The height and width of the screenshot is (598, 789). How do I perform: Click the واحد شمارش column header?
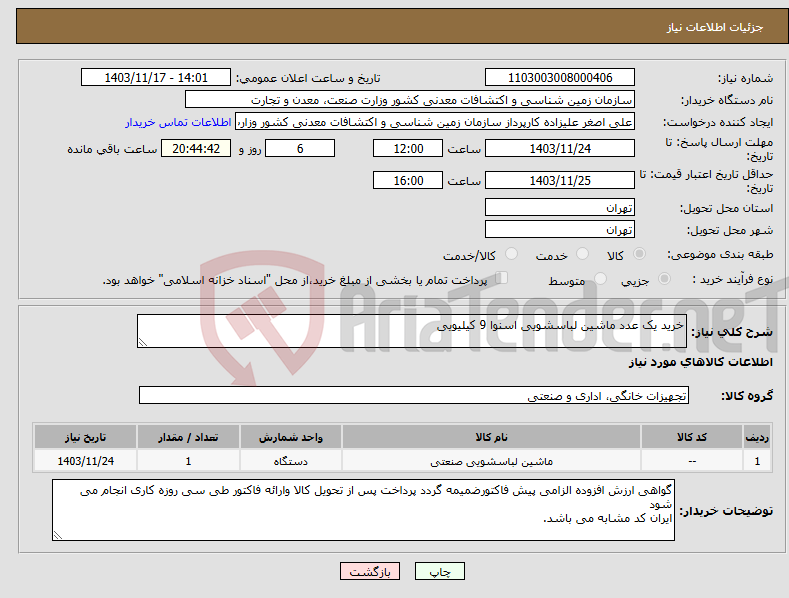point(291,437)
